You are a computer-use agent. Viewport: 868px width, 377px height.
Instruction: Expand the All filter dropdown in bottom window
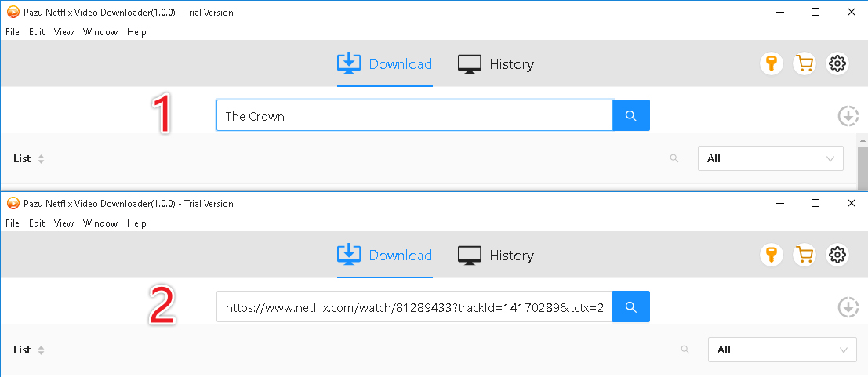(x=783, y=350)
